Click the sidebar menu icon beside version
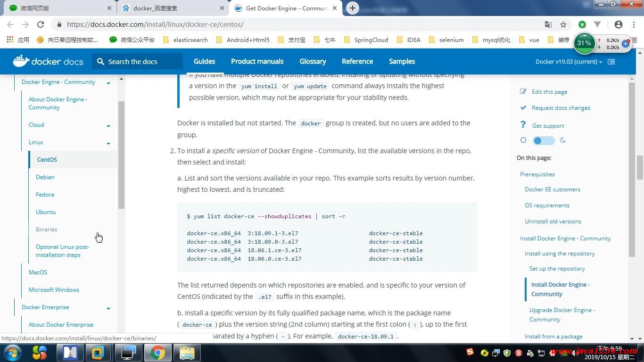This screenshot has width=644, height=362. point(611,62)
